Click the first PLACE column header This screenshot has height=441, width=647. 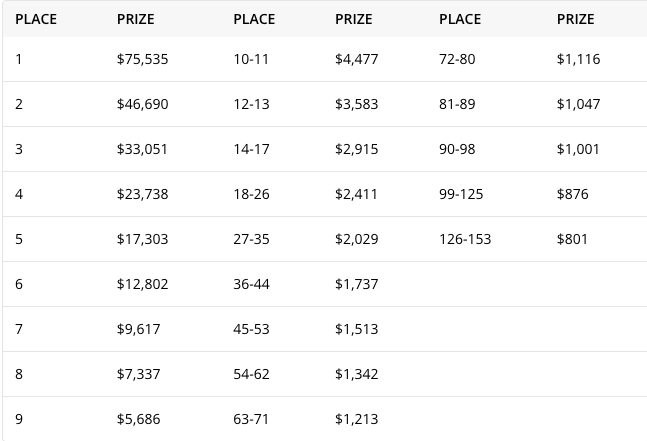click(x=36, y=19)
